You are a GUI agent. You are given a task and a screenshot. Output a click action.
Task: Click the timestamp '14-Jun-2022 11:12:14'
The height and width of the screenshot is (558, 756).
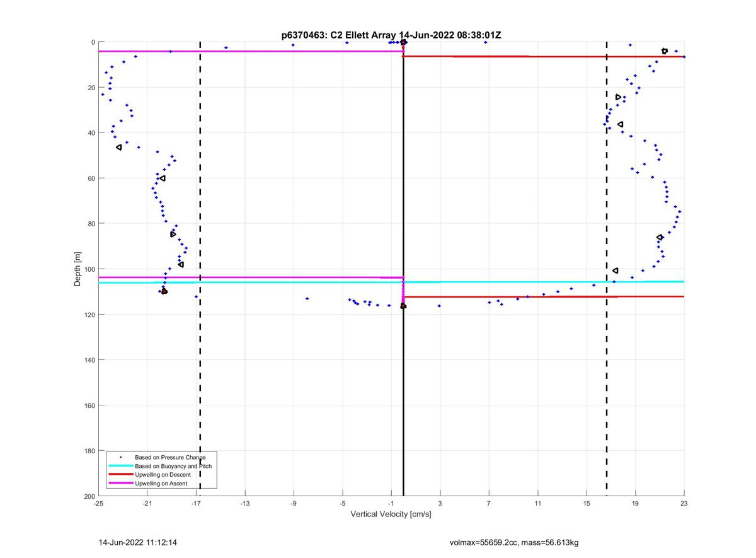tap(137, 542)
